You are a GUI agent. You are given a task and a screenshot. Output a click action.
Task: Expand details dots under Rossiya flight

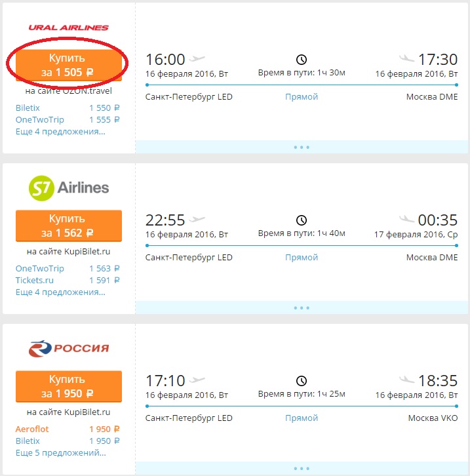coord(302,468)
